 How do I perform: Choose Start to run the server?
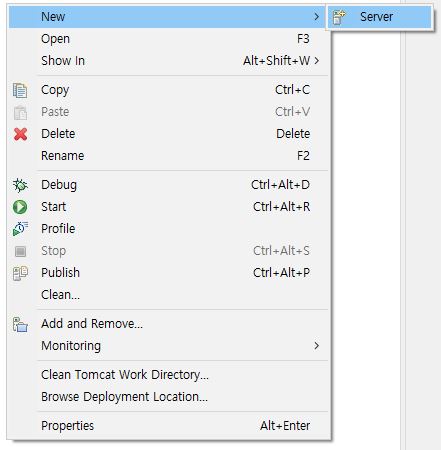click(170, 207)
